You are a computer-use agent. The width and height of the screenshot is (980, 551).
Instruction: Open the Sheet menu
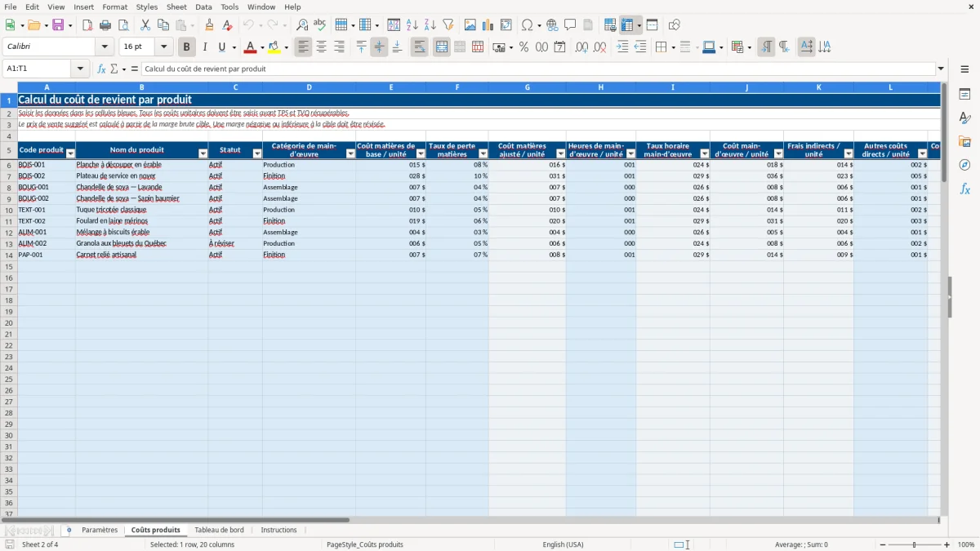click(x=176, y=7)
